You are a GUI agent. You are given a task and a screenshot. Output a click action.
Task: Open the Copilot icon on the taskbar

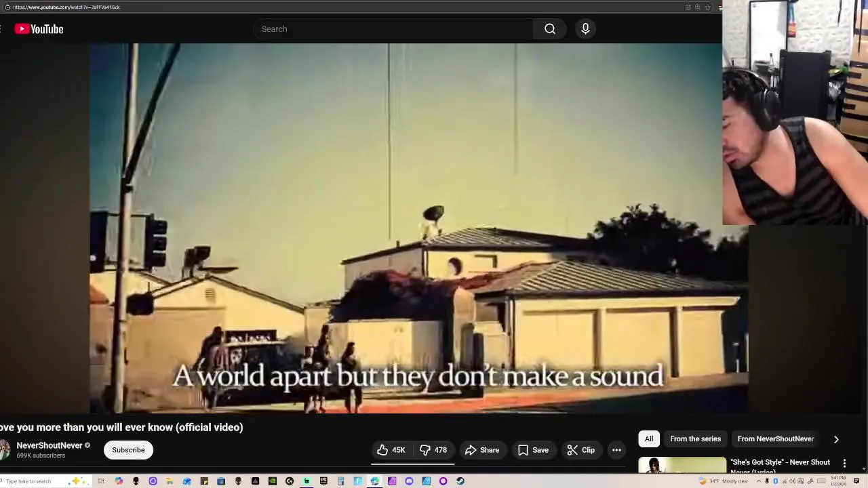click(119, 481)
